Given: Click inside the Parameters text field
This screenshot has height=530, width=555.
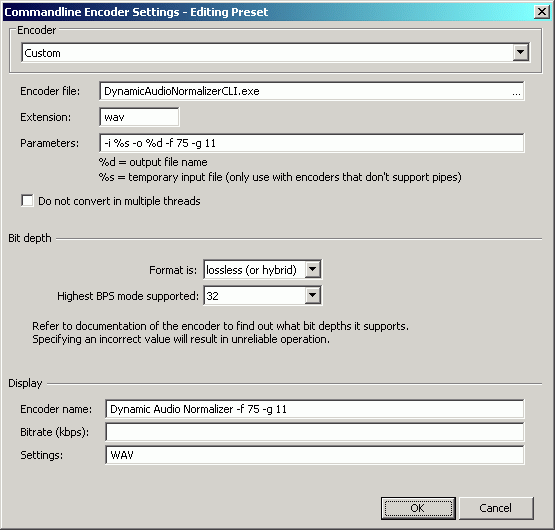Looking at the screenshot, I should point(312,143).
